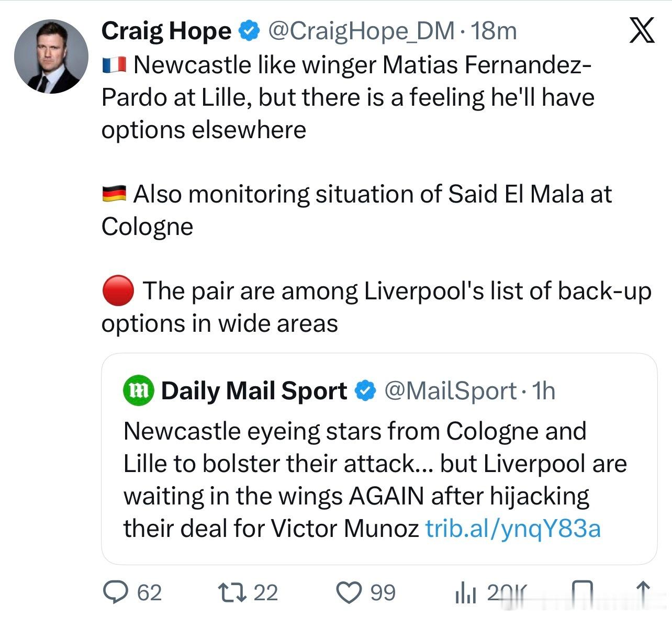Image resolution: width=672 pixels, height=617 pixels.
Task: Open the @CraigHope_DM handle
Action: [x=361, y=31]
